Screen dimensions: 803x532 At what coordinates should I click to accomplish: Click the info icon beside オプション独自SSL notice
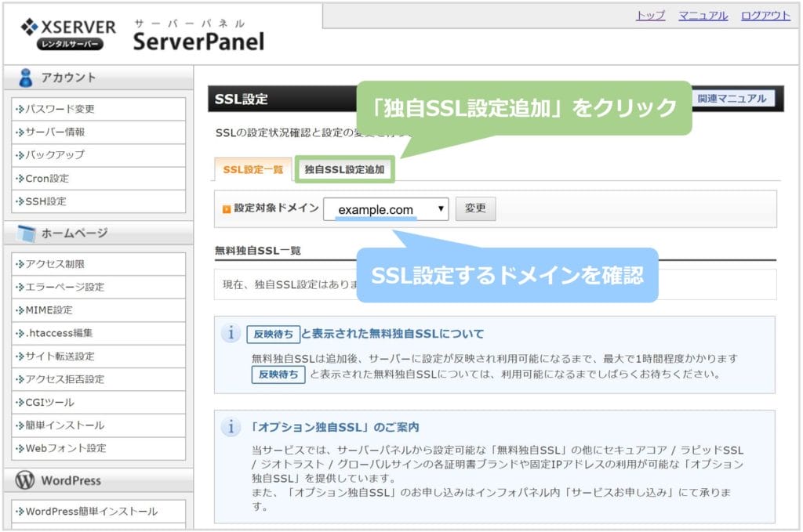point(231,427)
